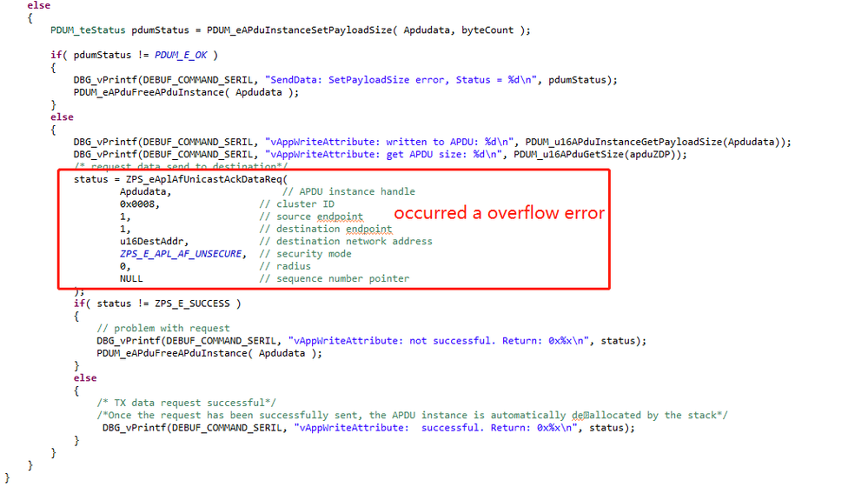Click the "not successful. Return" debug string
868x494 pixels.
coord(439,341)
